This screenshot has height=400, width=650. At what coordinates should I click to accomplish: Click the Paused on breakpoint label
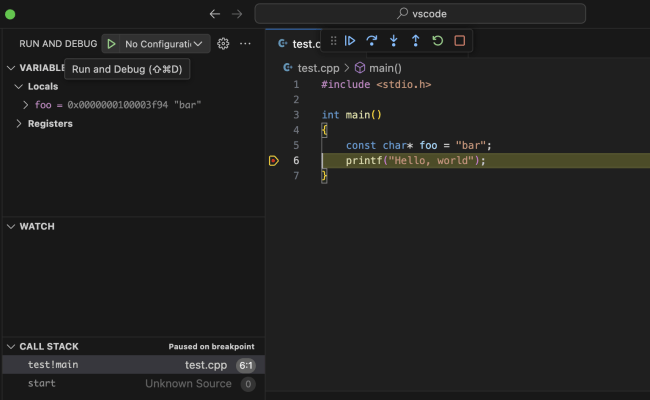click(x=211, y=347)
